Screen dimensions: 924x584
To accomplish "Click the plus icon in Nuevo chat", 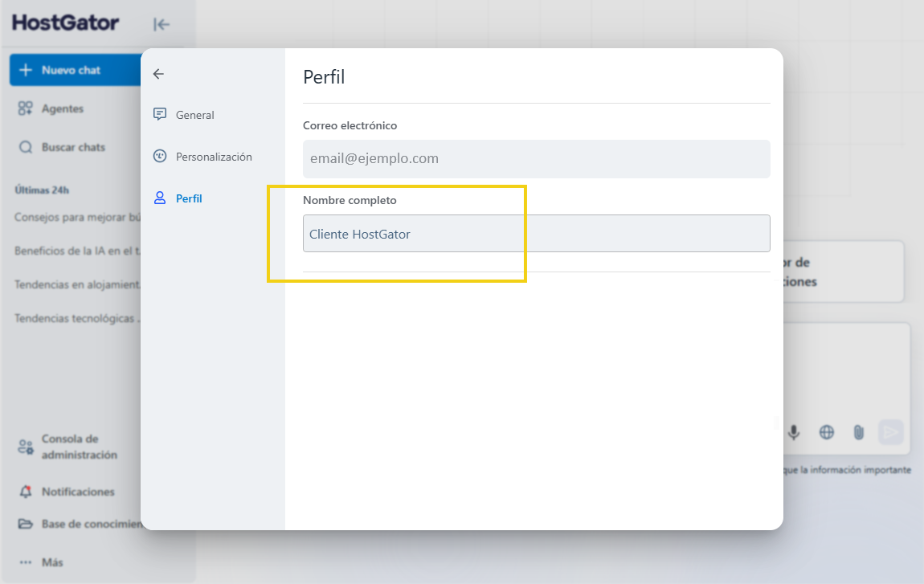I will pos(26,70).
